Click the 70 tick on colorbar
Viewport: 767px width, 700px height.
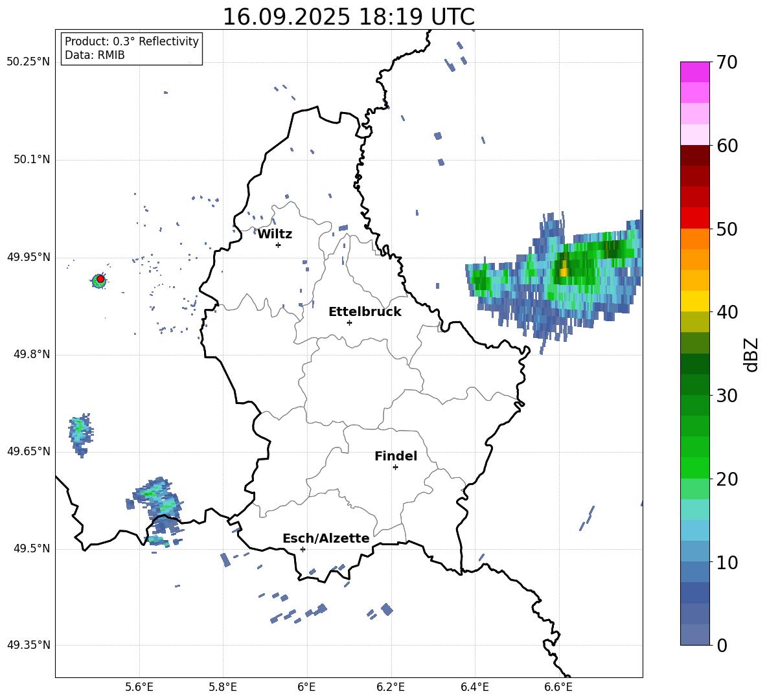tap(727, 63)
